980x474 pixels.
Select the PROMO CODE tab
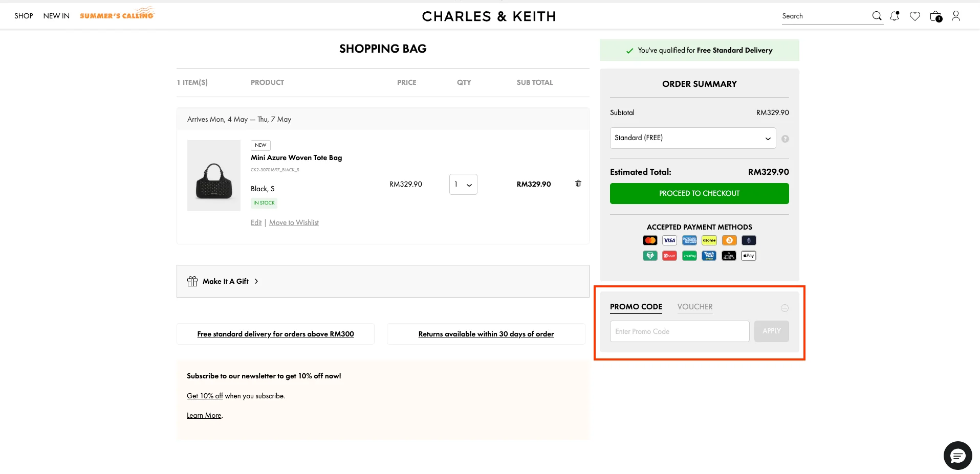[636, 307]
